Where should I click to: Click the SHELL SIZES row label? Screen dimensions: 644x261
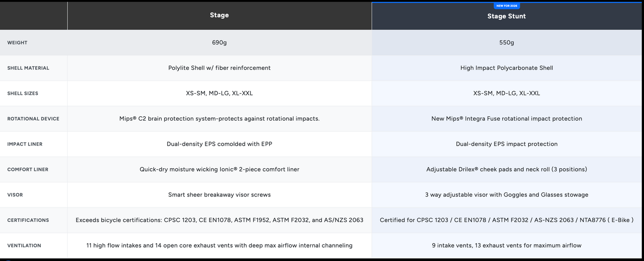[23, 94]
